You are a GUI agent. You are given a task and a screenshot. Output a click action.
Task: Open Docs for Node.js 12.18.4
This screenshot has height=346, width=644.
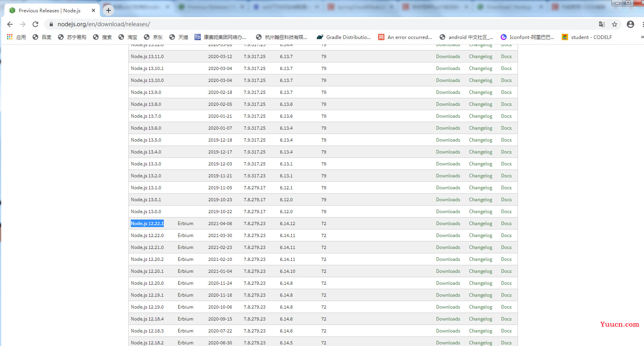coord(506,319)
